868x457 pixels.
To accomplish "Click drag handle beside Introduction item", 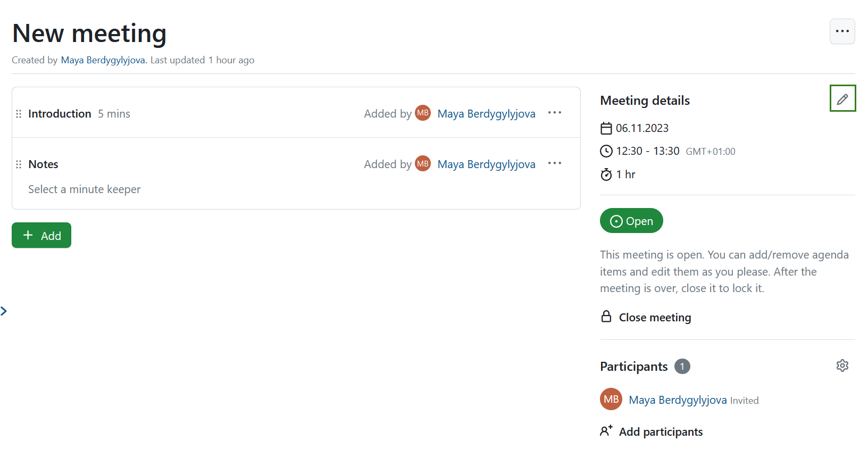I will click(19, 114).
